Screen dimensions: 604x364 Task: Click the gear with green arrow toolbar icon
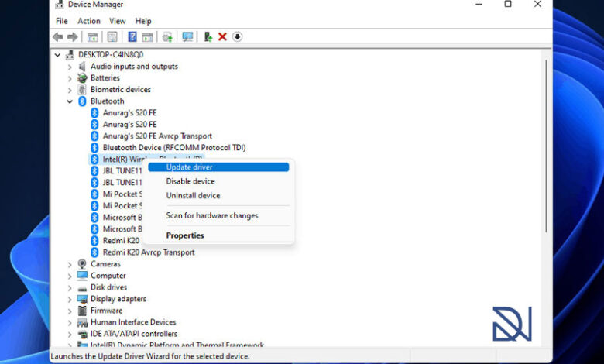click(x=167, y=37)
